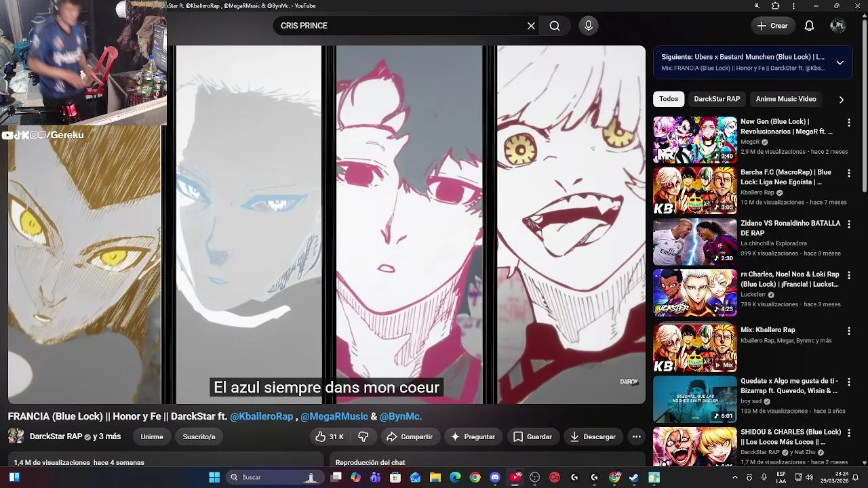Click the Preguntar button
868x488 pixels.
pos(473,436)
